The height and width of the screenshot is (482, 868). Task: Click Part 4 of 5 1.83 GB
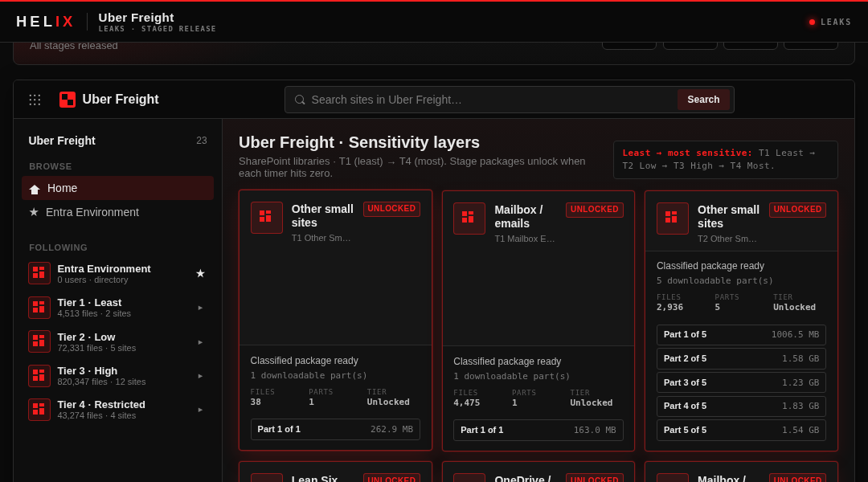click(x=741, y=406)
